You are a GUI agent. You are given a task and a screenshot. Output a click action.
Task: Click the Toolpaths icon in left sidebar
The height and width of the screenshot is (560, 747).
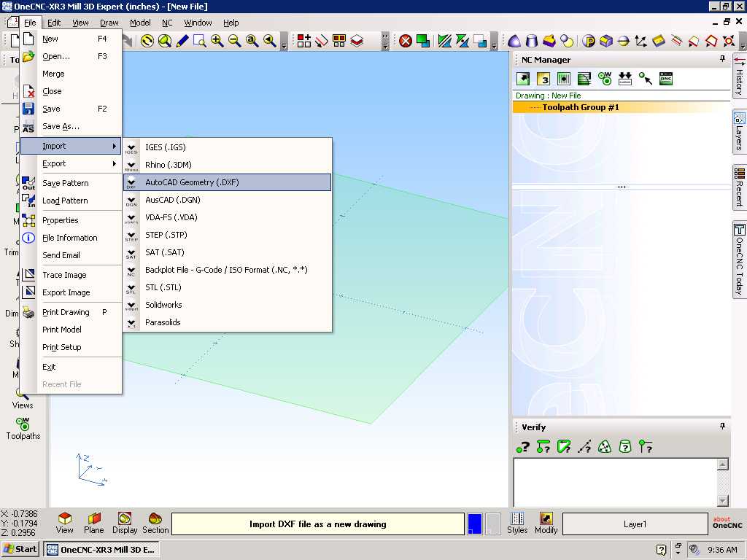23,429
